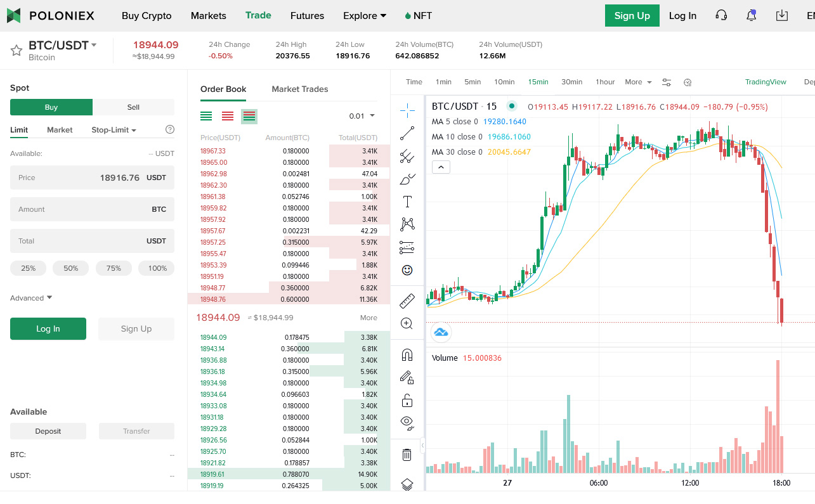The width and height of the screenshot is (815, 504).
Task: Open NFT section
Action: click(x=419, y=16)
